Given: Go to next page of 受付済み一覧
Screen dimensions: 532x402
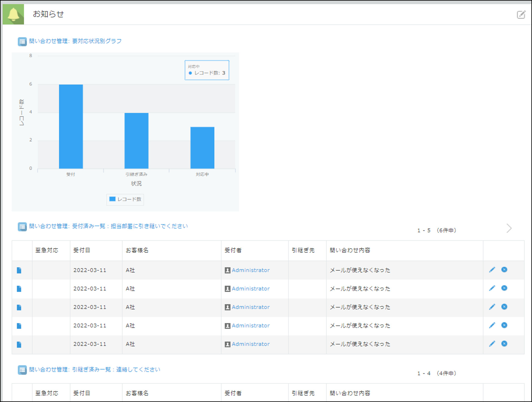Looking at the screenshot, I should (x=509, y=228).
